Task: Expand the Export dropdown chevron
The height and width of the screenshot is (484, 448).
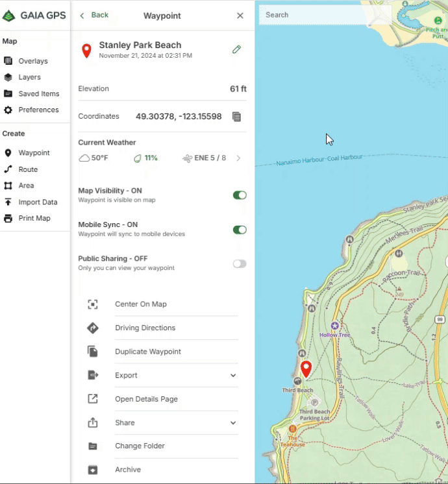Action: pos(233,376)
